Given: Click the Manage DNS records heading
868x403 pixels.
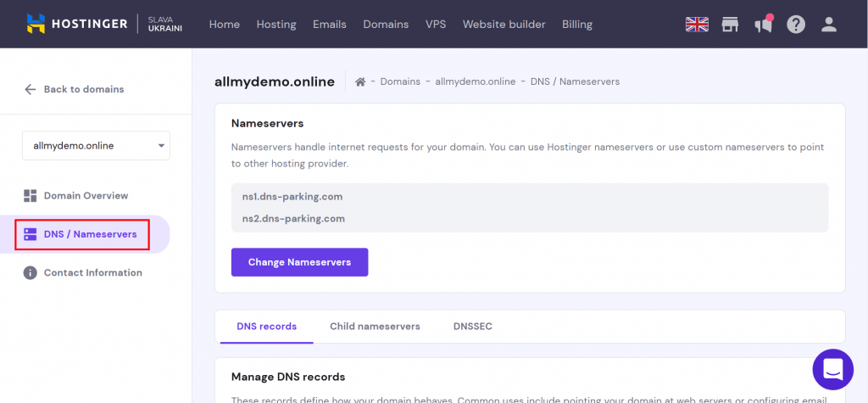Looking at the screenshot, I should tap(288, 377).
